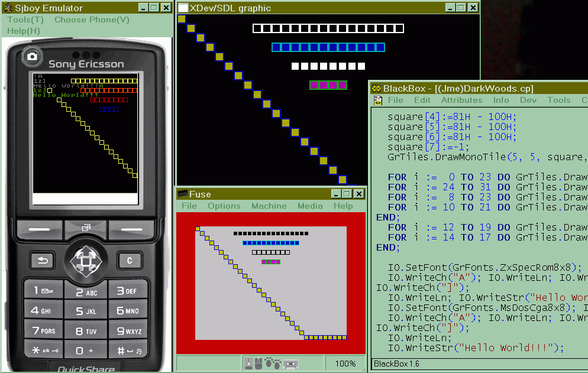Tap the star key on phone keypad

click(44, 350)
